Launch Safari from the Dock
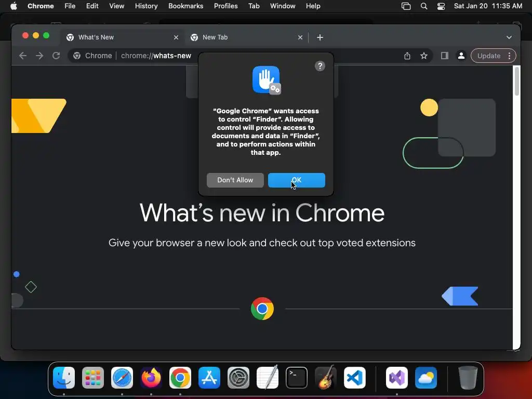Viewport: 532px width, 399px height. (122, 378)
